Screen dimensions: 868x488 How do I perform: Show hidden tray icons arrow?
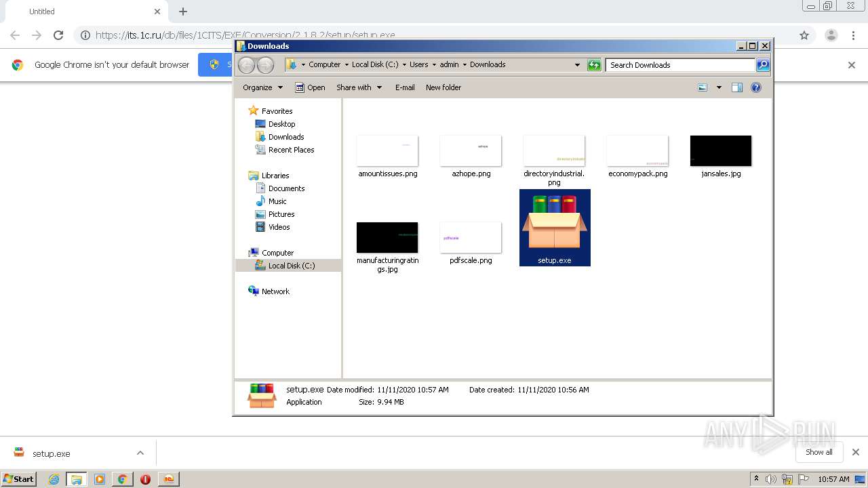[756, 479]
